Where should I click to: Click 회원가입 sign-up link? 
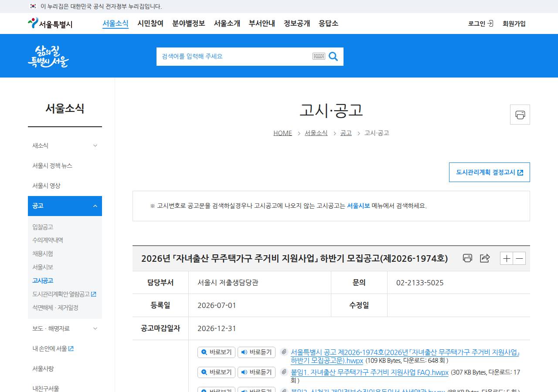tap(514, 24)
